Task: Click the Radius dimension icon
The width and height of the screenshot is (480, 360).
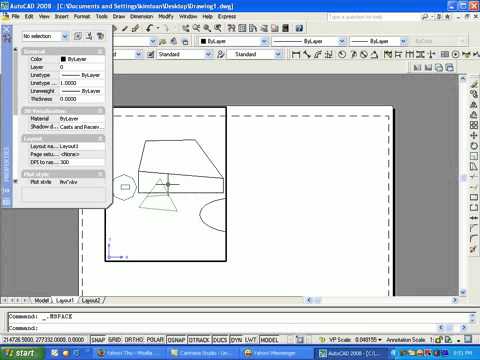Action: (x=342, y=54)
